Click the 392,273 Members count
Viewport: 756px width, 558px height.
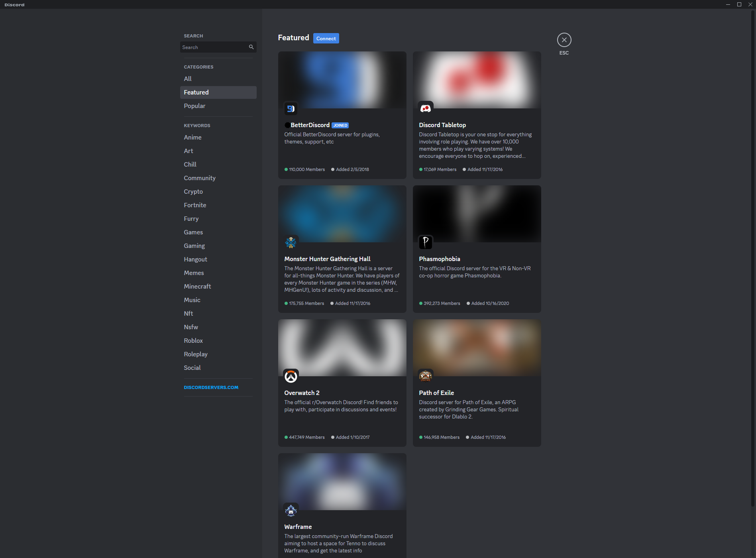[442, 303]
